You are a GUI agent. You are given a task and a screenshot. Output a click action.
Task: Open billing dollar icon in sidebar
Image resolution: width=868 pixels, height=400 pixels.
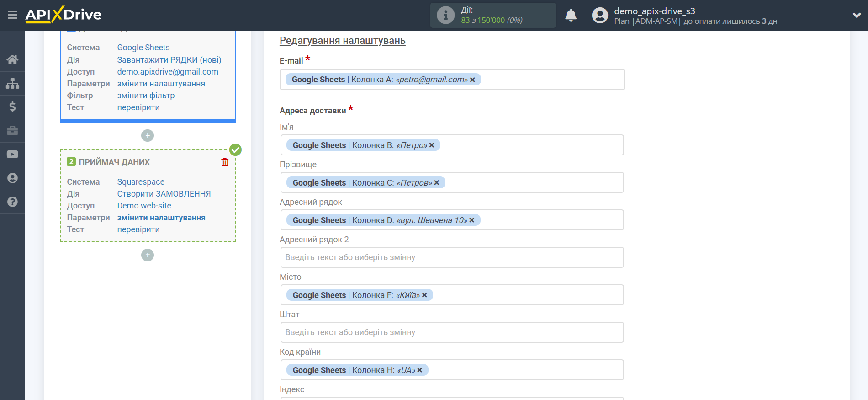point(12,107)
